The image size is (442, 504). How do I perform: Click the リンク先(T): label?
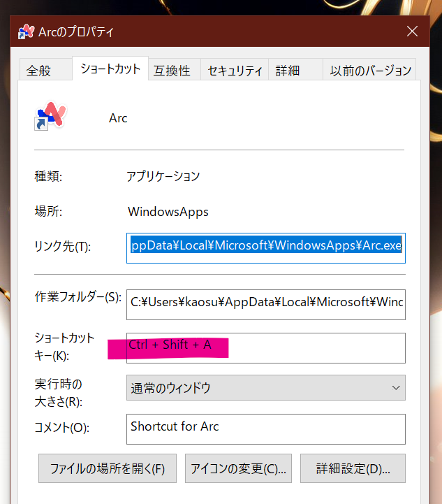point(63,247)
